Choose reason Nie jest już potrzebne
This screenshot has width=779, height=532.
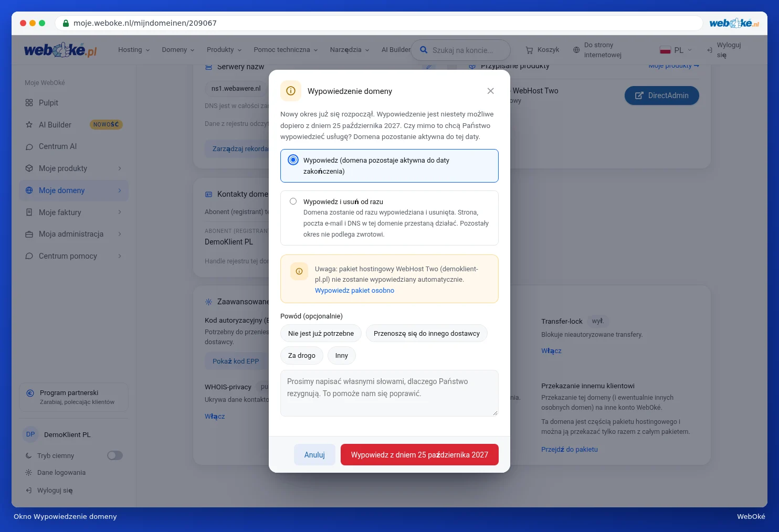tap(321, 334)
